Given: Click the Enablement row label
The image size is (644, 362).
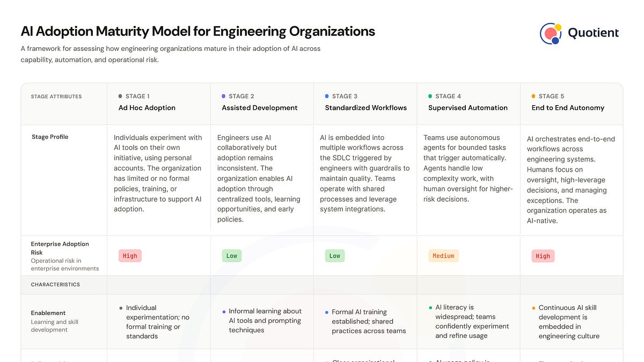Looking at the screenshot, I should pos(48,313).
